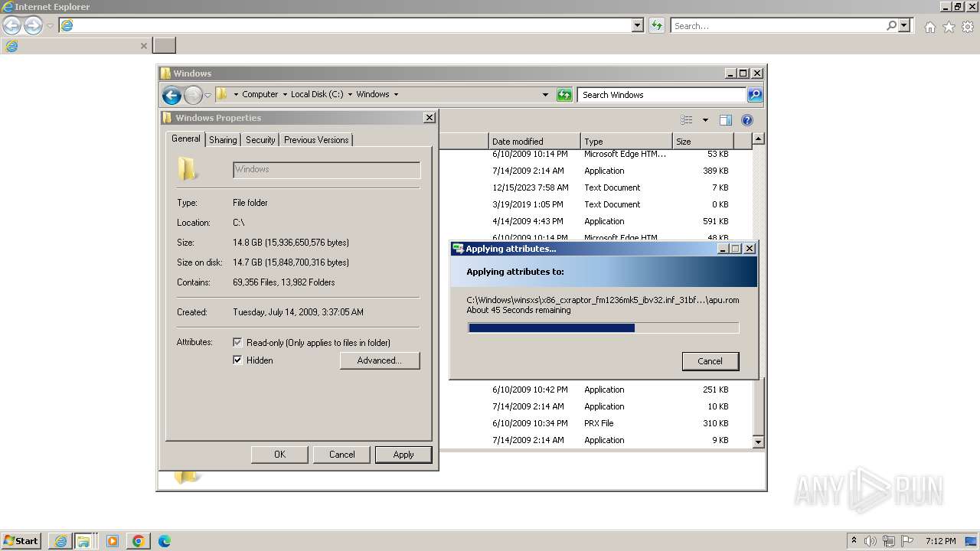Close the Windows Properties dialog
The height and width of the screenshot is (551, 980).
tap(430, 117)
